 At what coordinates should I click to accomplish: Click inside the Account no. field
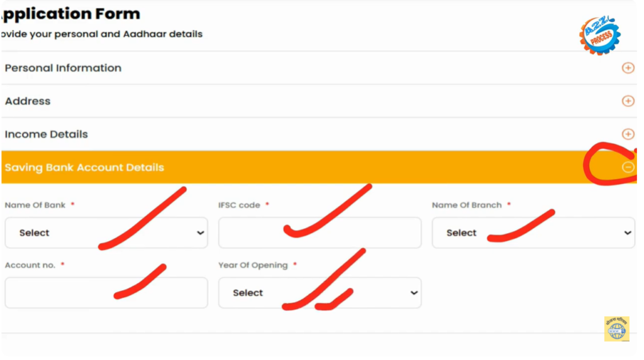tap(106, 293)
